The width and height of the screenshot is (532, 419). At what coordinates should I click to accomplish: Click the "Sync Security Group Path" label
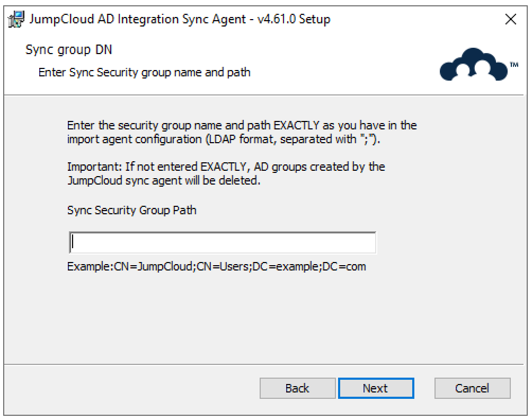pos(131,210)
